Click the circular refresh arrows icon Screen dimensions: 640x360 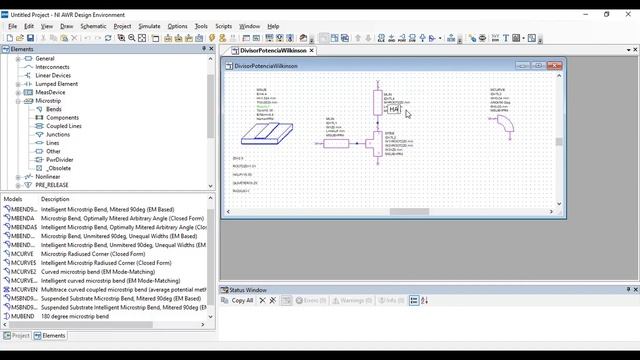click(x=108, y=38)
